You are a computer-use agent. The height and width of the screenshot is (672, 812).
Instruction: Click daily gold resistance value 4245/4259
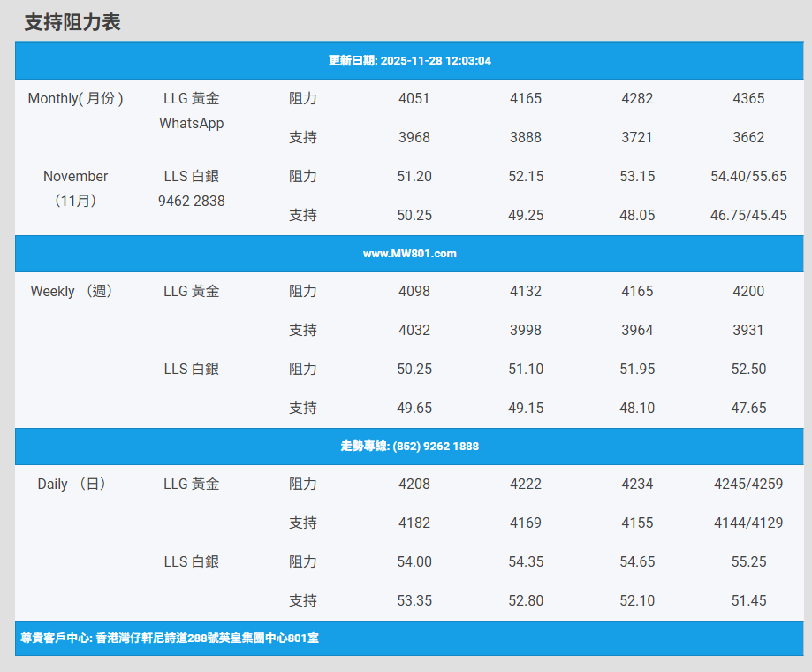[748, 484]
